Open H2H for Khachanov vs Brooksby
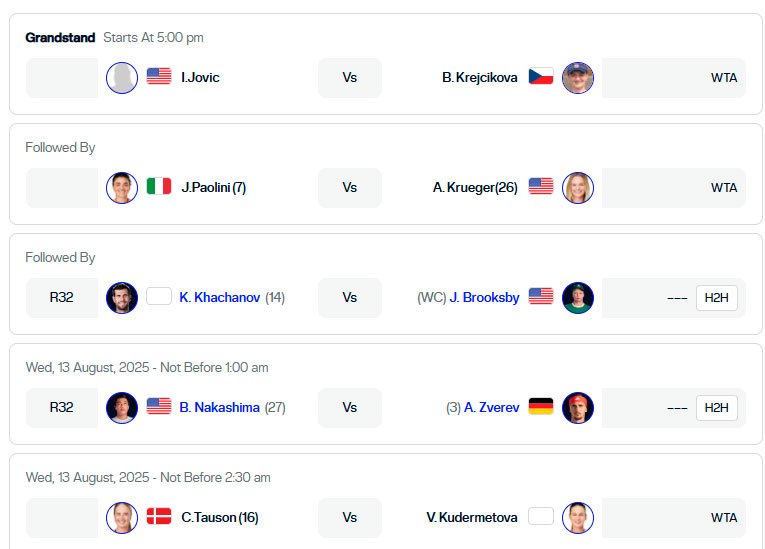Image resolution: width=765 pixels, height=549 pixels. coord(717,298)
